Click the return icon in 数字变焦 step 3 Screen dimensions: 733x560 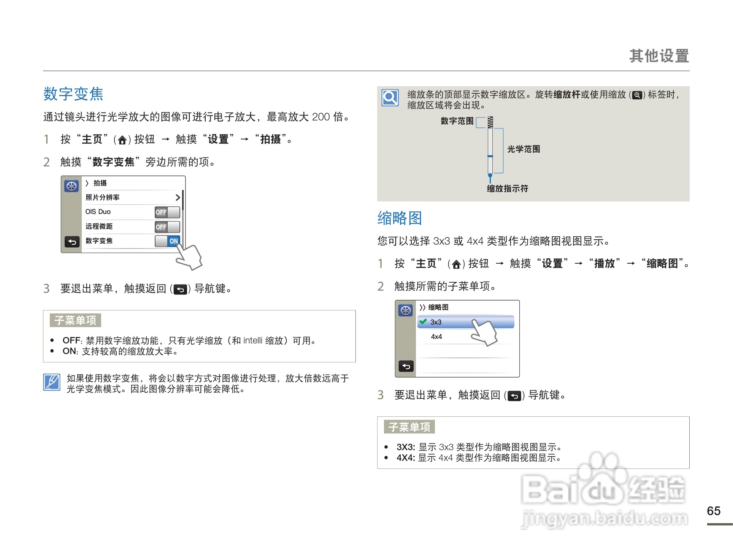click(180, 290)
